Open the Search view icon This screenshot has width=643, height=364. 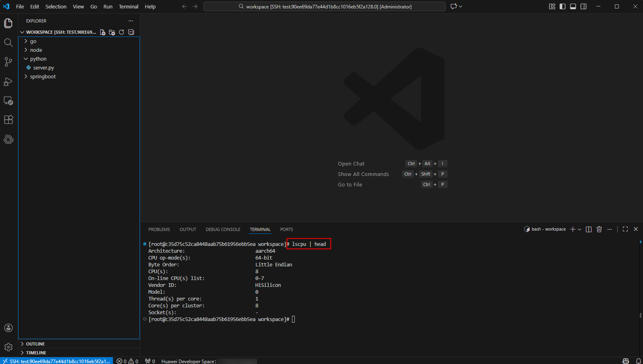click(8, 43)
